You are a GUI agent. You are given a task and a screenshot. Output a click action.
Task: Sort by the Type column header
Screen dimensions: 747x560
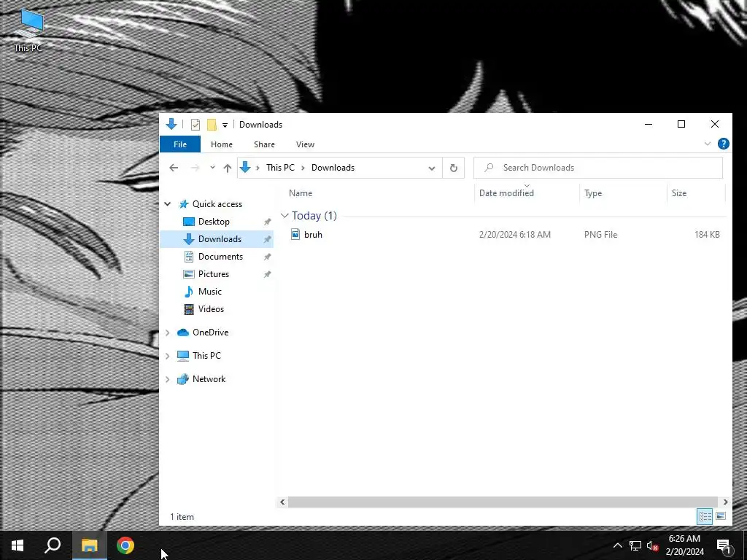coord(593,193)
